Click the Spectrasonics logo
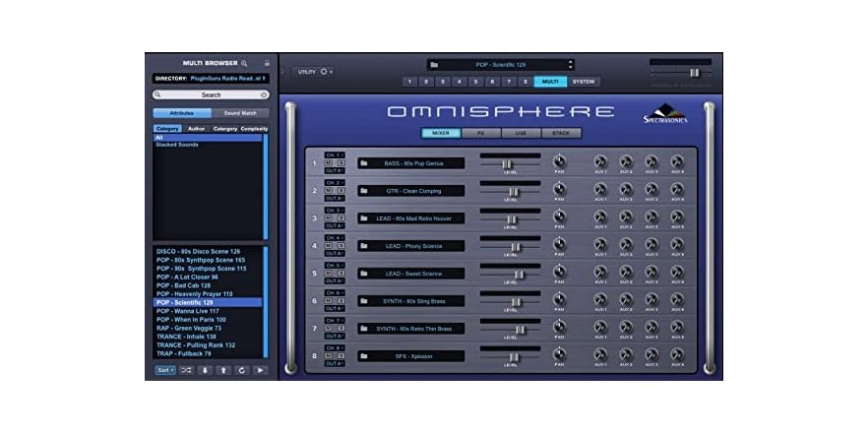 (666, 113)
